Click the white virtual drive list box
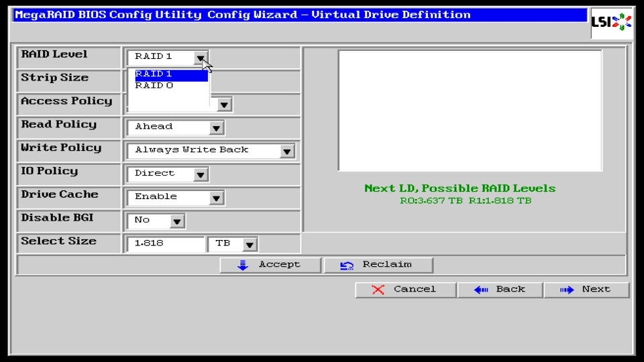644x362 pixels. tap(470, 111)
